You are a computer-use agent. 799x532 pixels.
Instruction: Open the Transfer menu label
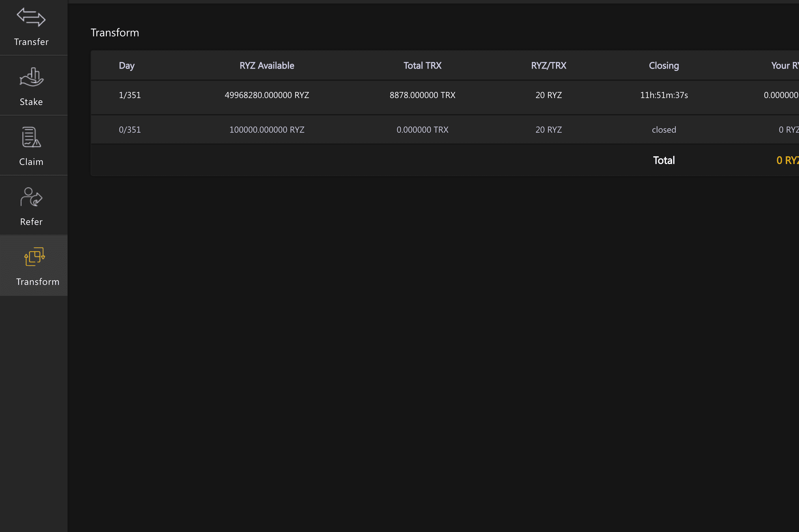click(x=31, y=42)
